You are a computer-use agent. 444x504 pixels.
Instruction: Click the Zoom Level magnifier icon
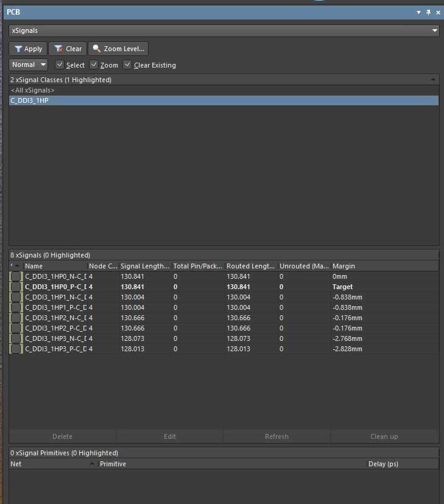(x=96, y=49)
